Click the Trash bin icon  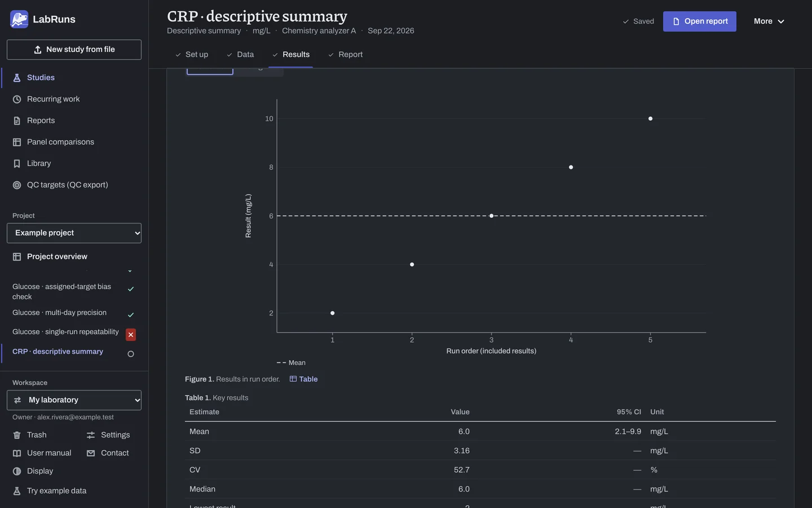[x=17, y=435]
